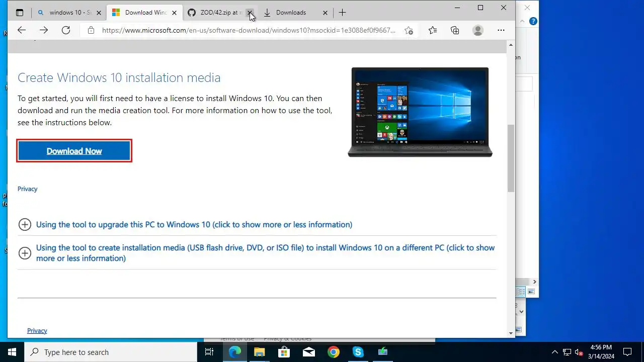This screenshot has height=362, width=644.
Task: Open the Edge tab actions menu icon
Action: [20, 13]
